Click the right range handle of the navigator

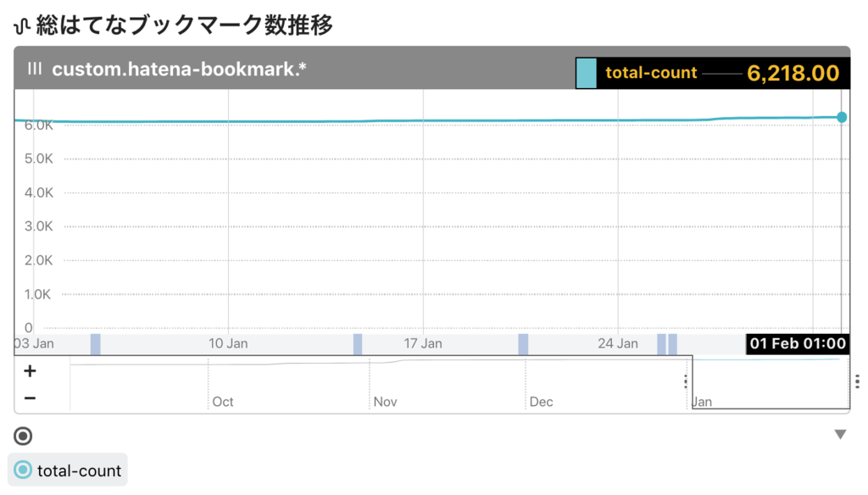pos(857,381)
